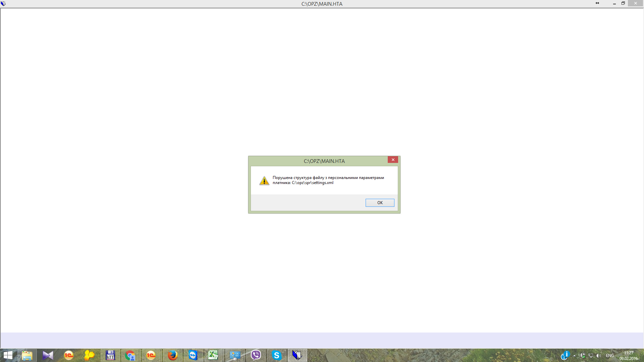Viewport: 644px width, 362px height.
Task: Launch Visual Studio from the taskbar
Action: point(48,355)
